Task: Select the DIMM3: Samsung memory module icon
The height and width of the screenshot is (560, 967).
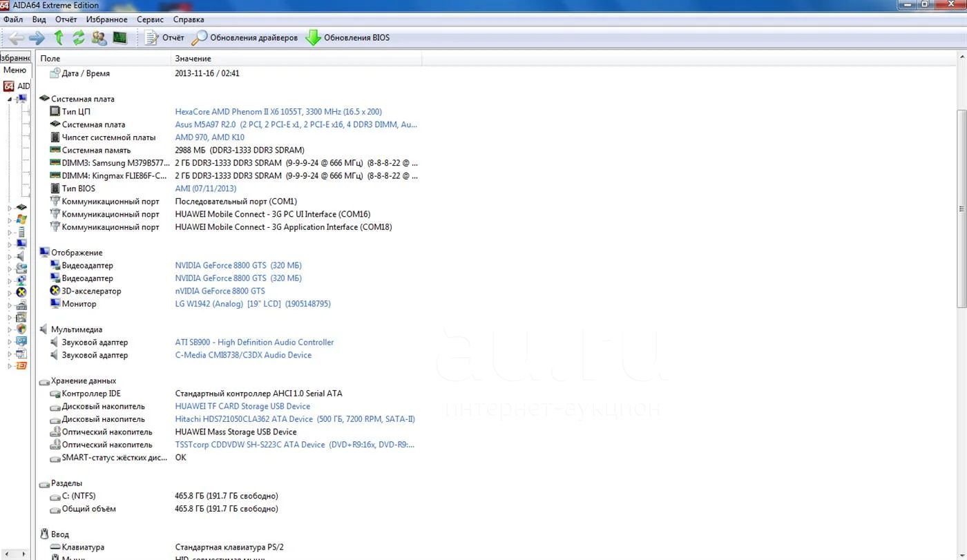Action: [x=55, y=163]
